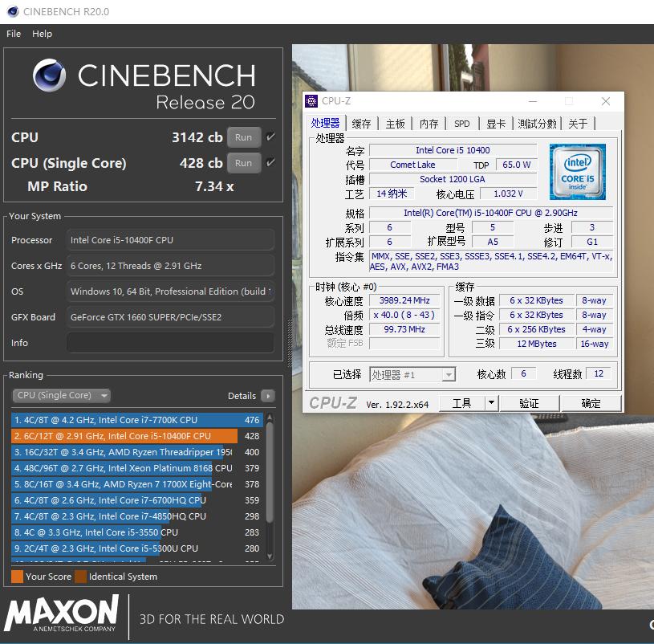
Task: Click the Cinebench title bar logo icon
Action: (13, 12)
